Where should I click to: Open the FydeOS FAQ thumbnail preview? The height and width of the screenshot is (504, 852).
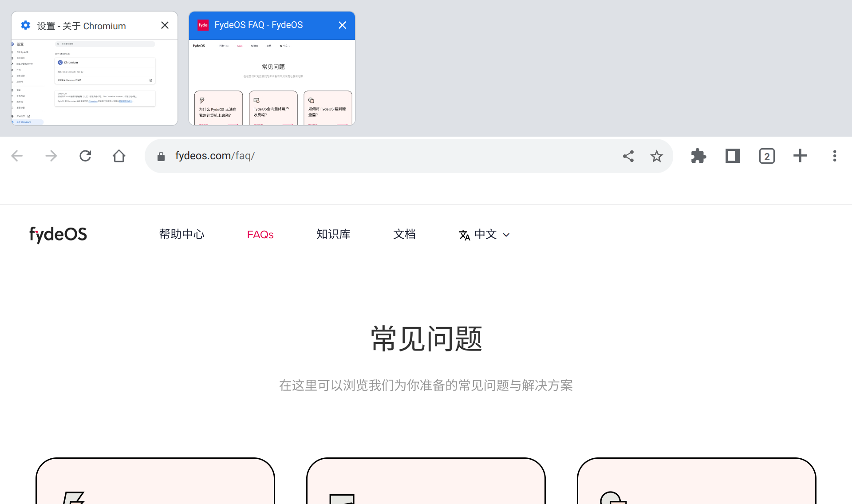[x=272, y=83]
